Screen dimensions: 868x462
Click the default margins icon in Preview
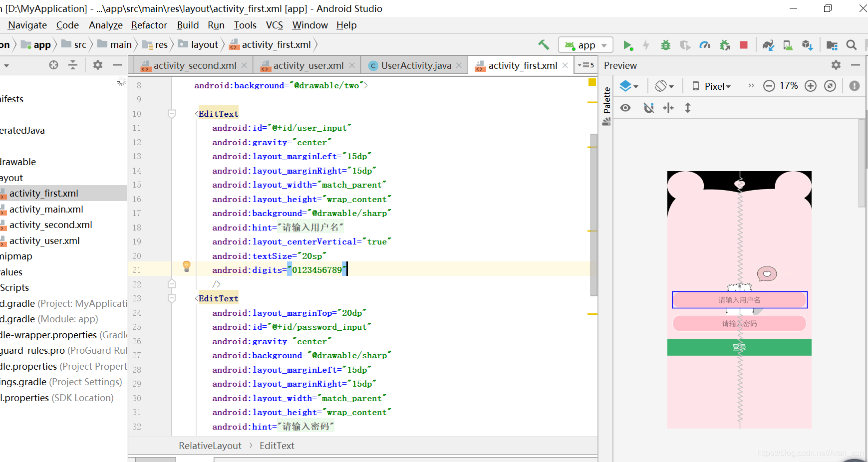[668, 108]
